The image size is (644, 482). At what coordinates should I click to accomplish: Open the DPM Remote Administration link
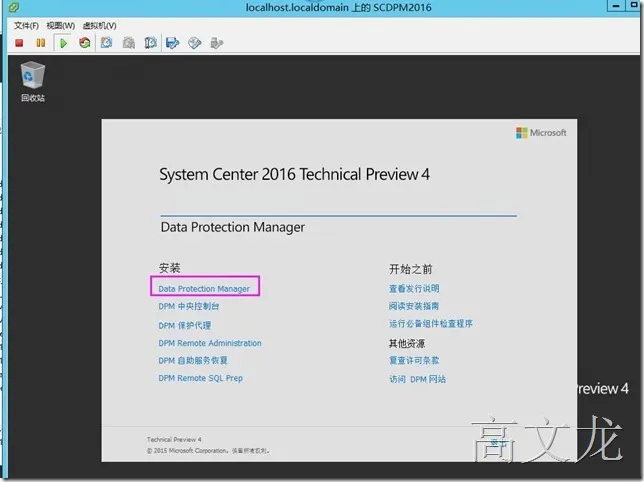[210, 343]
